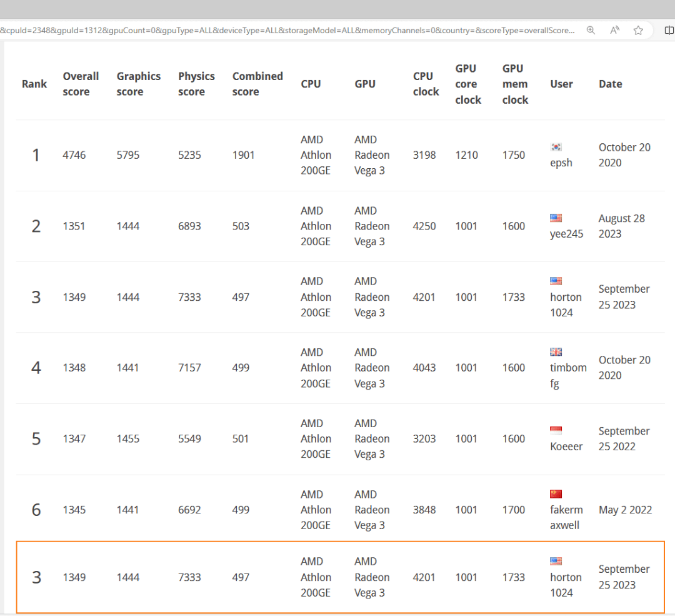This screenshot has width=675, height=616.
Task: Click the Overall score column header
Action: [x=81, y=84]
